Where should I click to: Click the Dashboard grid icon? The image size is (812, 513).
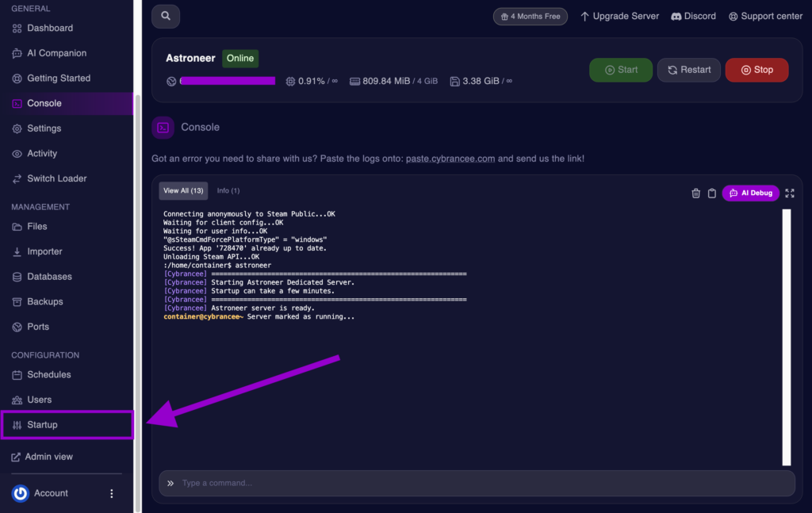coord(17,28)
